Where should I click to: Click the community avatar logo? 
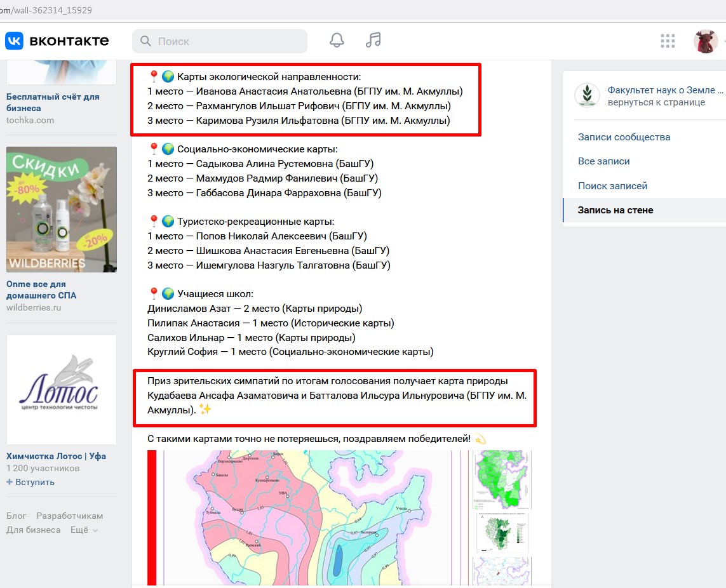tap(587, 96)
